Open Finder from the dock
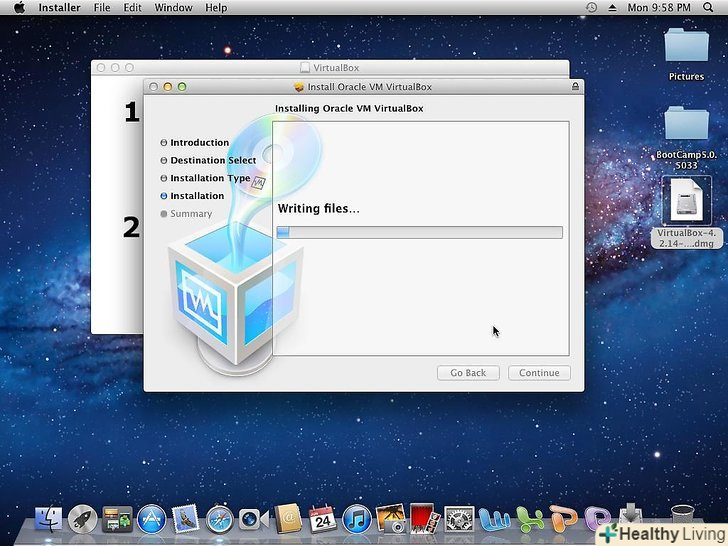This screenshot has height=546, width=728. click(x=48, y=518)
